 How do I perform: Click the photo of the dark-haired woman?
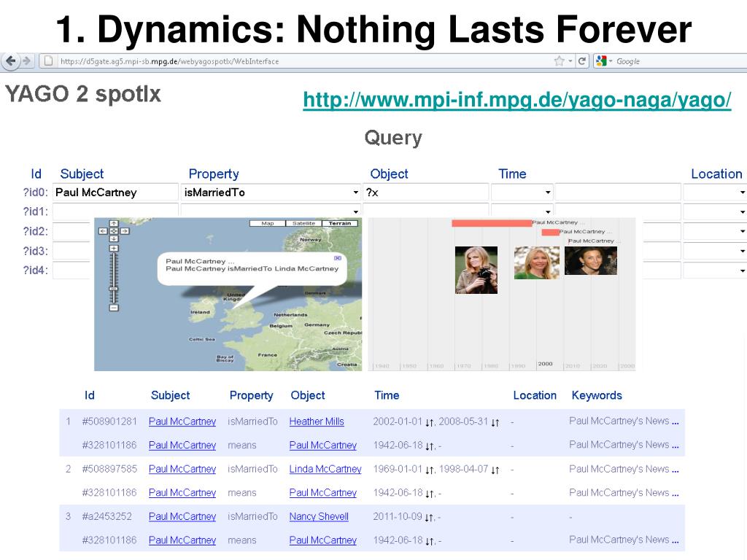point(591,260)
